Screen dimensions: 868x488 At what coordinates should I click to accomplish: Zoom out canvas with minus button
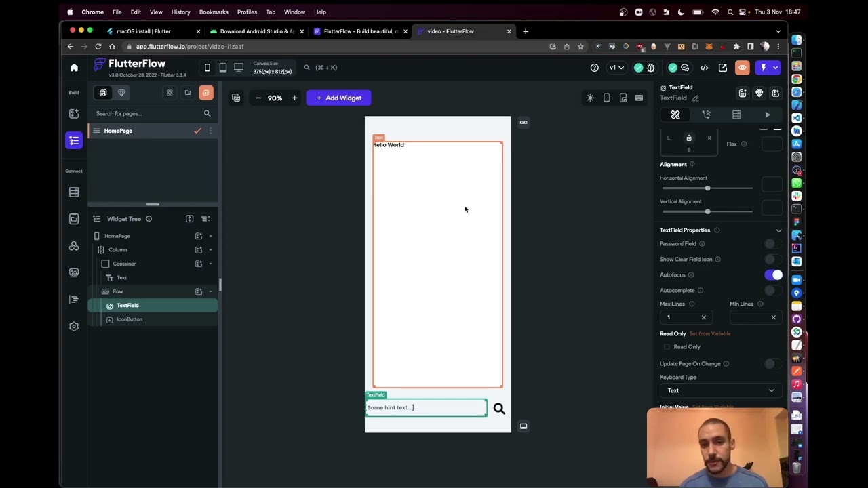(258, 98)
